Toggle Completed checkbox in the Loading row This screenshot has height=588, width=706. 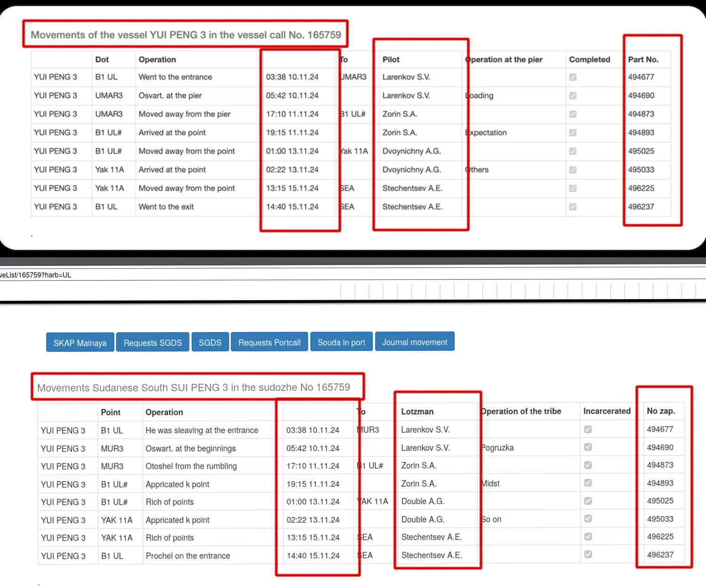[x=573, y=95]
